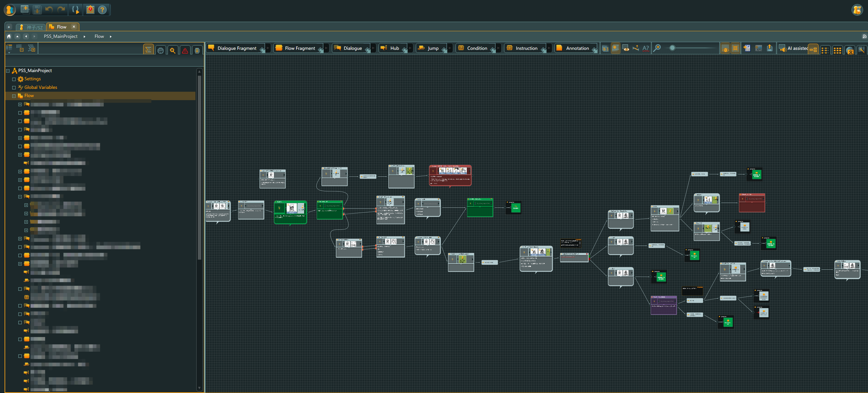Toggle the navigator tree view button
Screen dimensions: 868x393
click(148, 50)
